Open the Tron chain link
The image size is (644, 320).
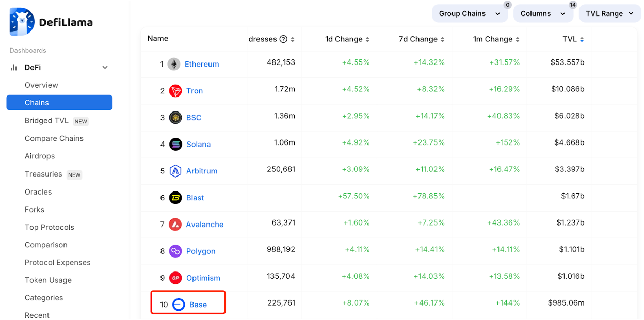tap(195, 91)
